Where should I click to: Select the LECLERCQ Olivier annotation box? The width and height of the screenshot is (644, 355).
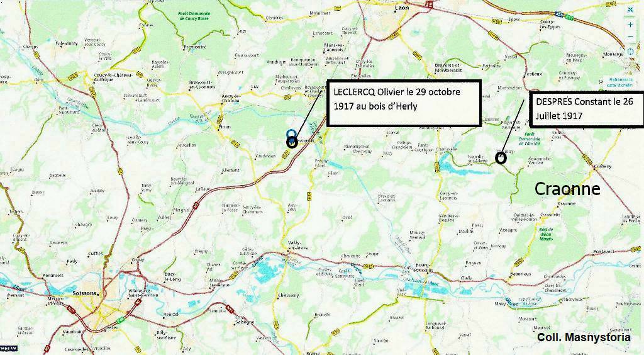coord(404,103)
